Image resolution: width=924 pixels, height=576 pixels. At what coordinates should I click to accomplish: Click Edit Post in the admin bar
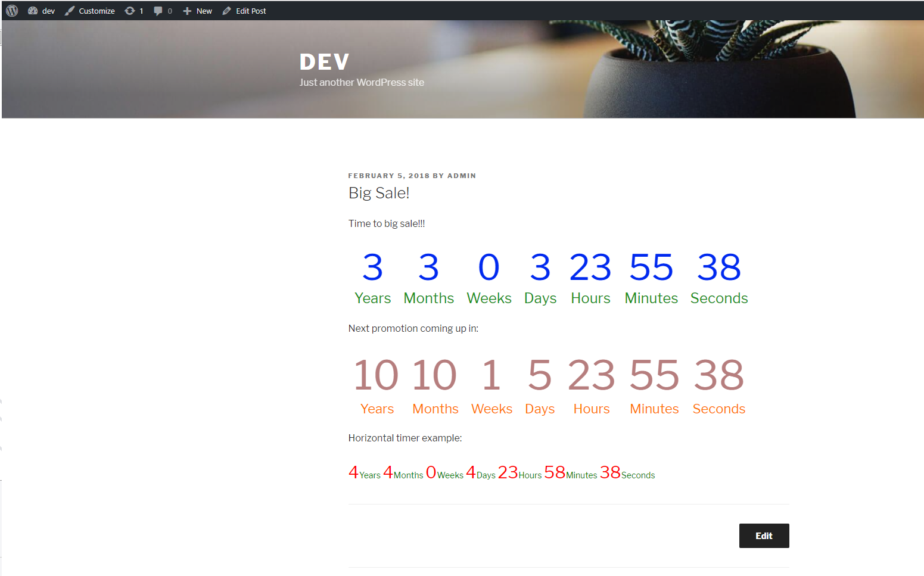(x=251, y=11)
